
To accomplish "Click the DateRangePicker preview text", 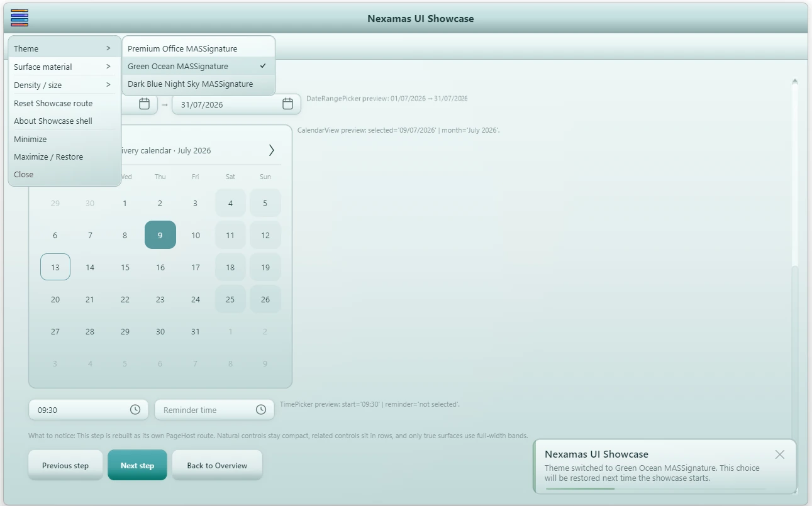I will pyautogui.click(x=387, y=99).
